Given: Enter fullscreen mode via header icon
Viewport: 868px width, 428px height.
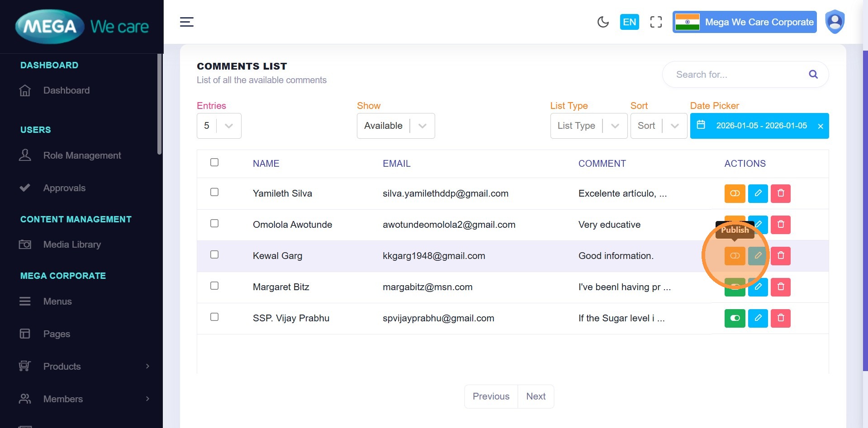Looking at the screenshot, I should click(656, 22).
